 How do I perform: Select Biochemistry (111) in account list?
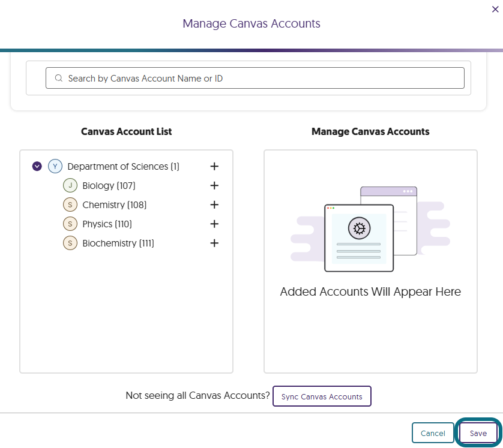118,243
